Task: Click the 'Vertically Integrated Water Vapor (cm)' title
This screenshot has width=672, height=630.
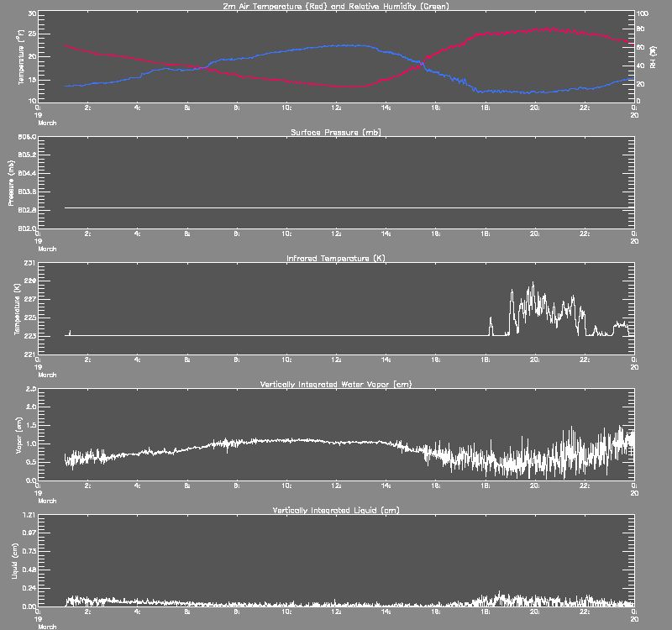Action: [x=336, y=384]
